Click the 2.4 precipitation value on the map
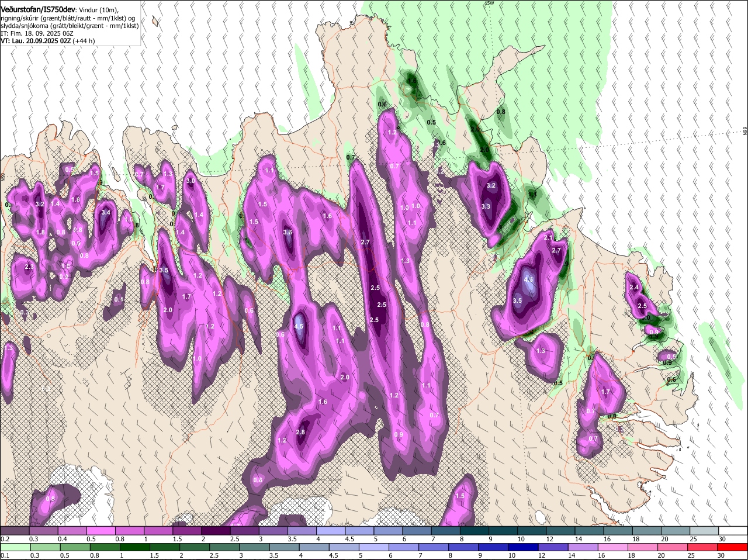Viewport: 748px width, 560px height. (634, 287)
